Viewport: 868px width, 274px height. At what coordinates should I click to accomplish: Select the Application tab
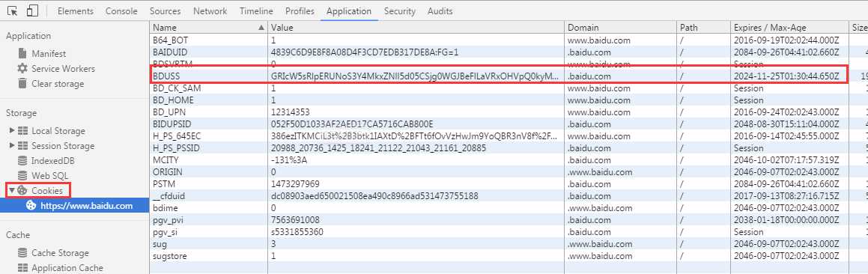point(349,11)
